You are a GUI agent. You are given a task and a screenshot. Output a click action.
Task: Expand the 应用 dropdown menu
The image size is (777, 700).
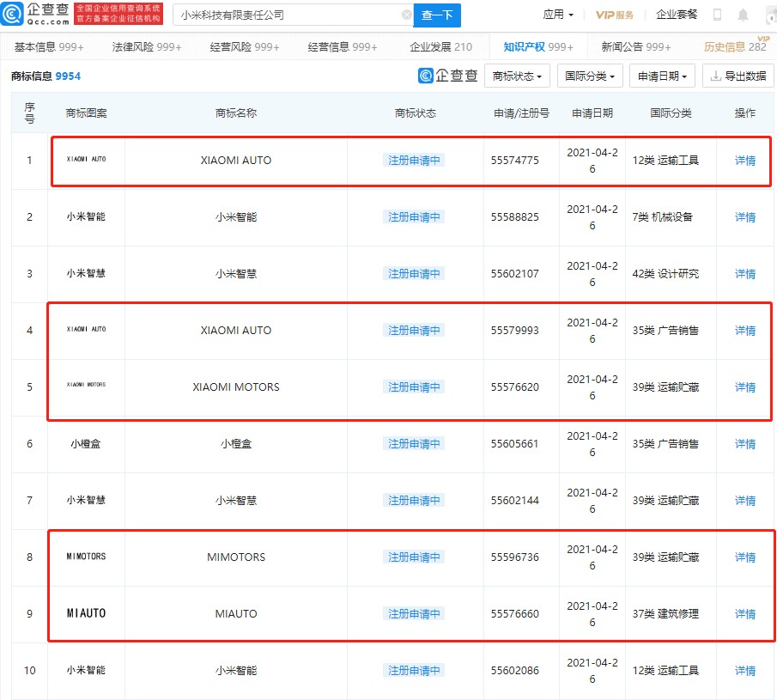pos(558,15)
